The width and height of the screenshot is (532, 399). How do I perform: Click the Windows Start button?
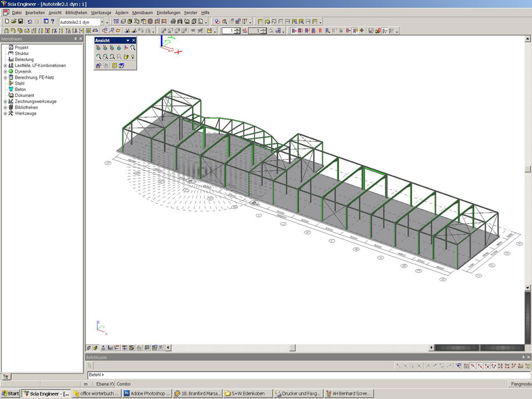coord(11,393)
